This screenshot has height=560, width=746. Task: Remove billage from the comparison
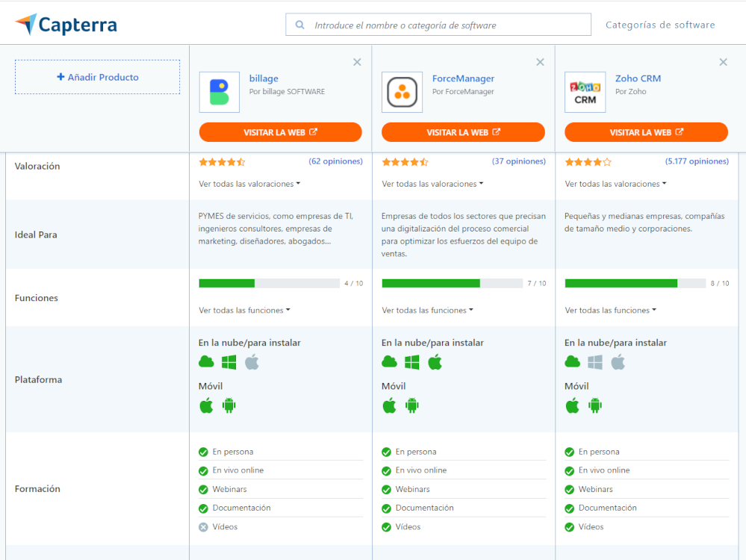click(x=357, y=62)
